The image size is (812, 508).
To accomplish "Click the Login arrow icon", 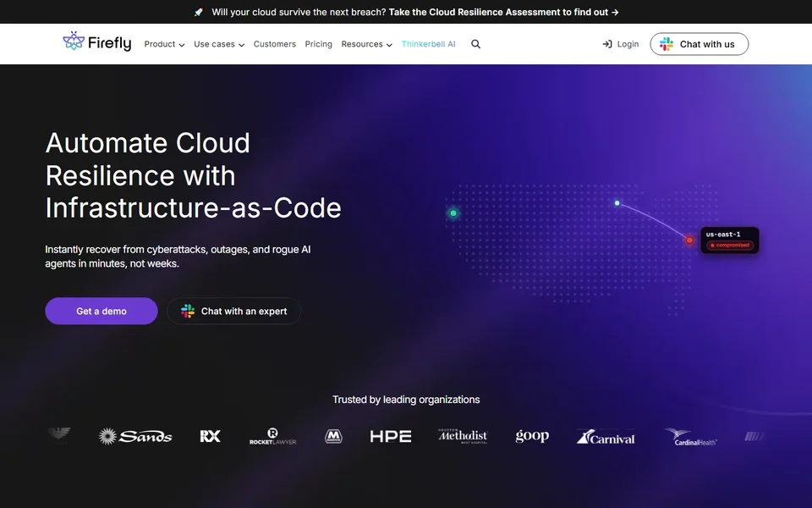I will coord(607,44).
